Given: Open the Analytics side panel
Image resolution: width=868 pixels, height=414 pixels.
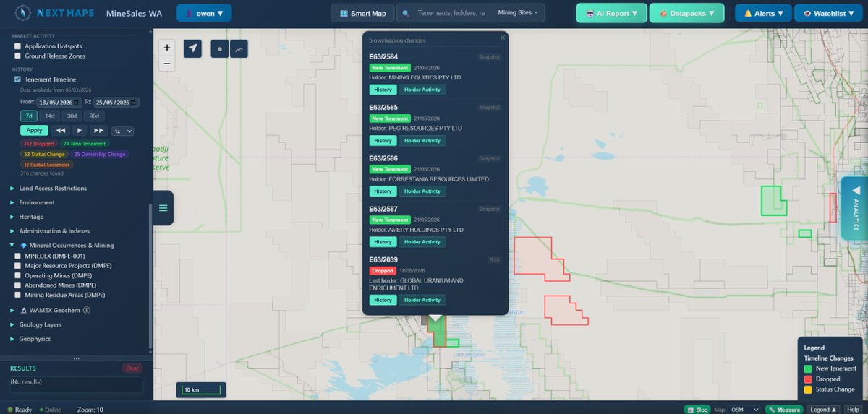Looking at the screenshot, I should (x=855, y=208).
